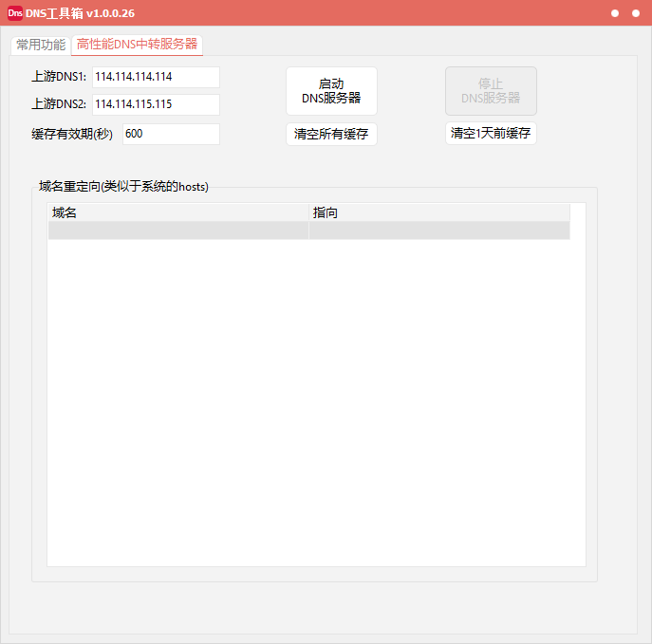Select the first row's 域名 cell
The width and height of the screenshot is (652, 644).
178,230
